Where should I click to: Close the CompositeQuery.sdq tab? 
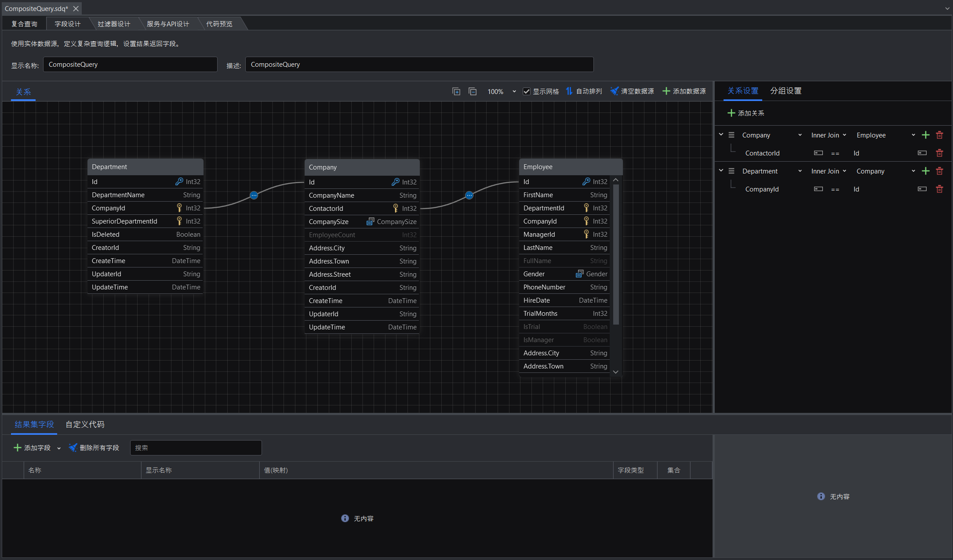point(76,9)
